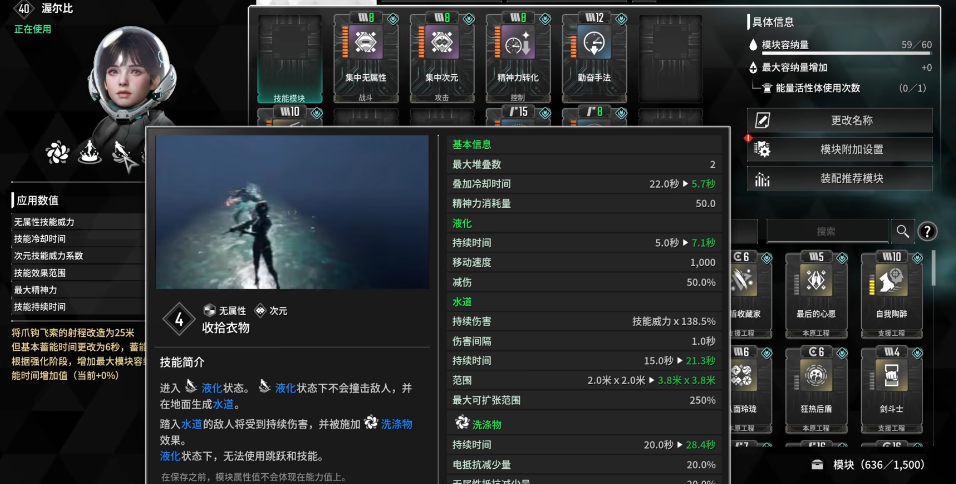Click the 模块（636／1,500）count text
This screenshot has height=484, width=956.
point(879,464)
